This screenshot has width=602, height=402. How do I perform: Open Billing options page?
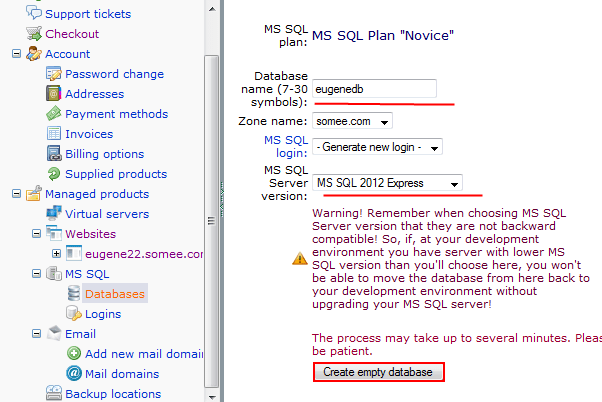tap(104, 154)
